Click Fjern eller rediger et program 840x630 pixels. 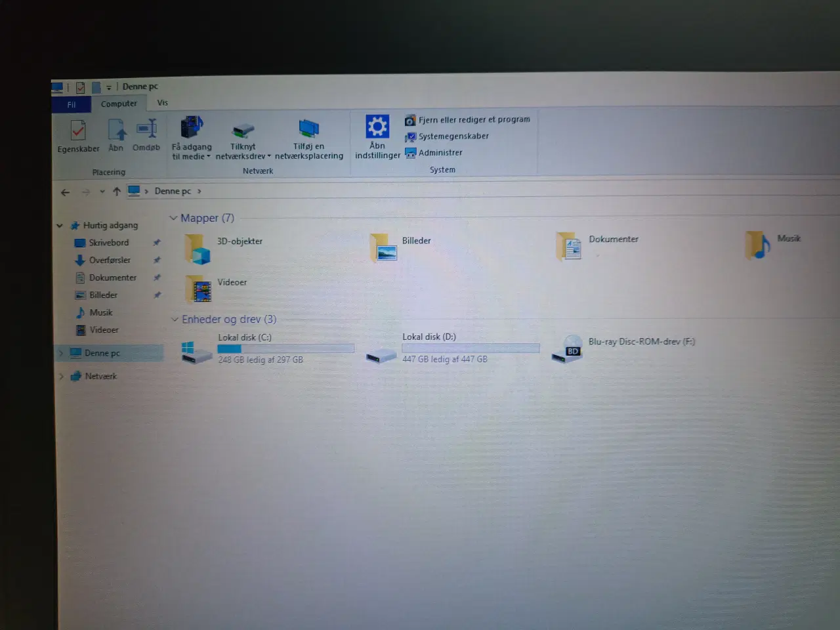(x=467, y=120)
